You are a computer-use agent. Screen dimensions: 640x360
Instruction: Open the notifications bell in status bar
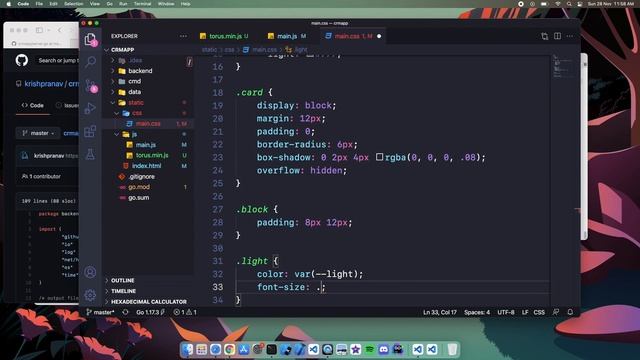(x=570, y=312)
